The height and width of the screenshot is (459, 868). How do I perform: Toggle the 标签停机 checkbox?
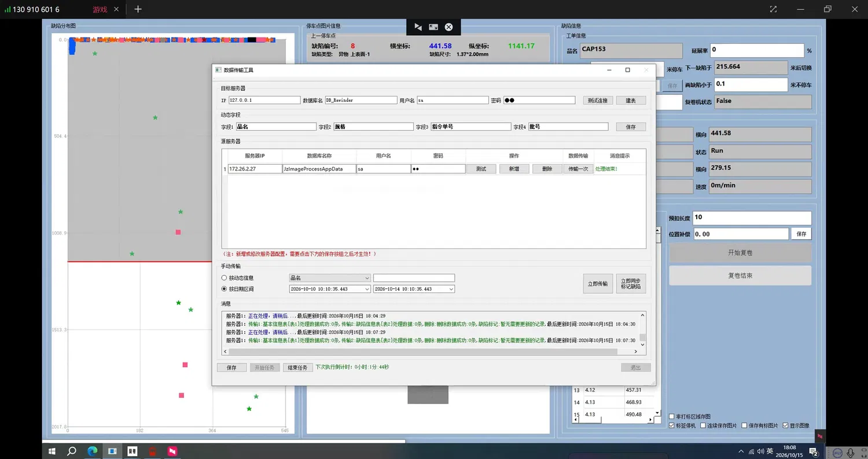pos(671,425)
